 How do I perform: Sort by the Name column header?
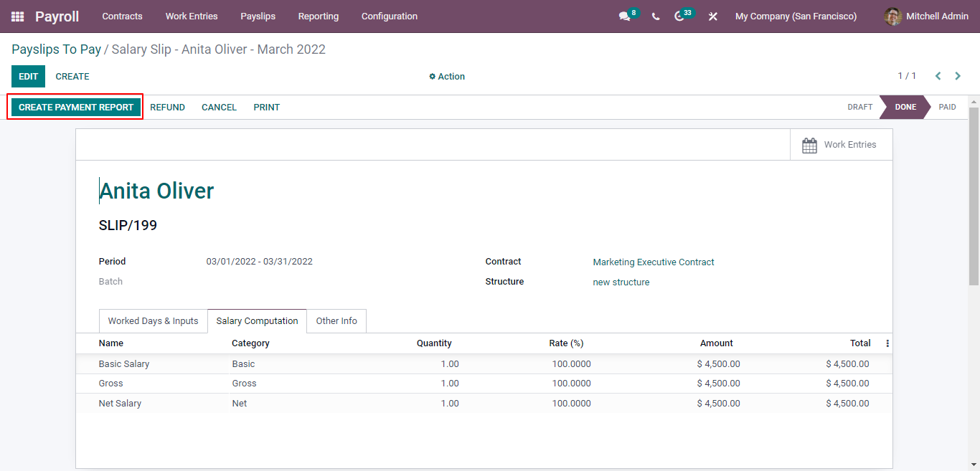[111, 343]
